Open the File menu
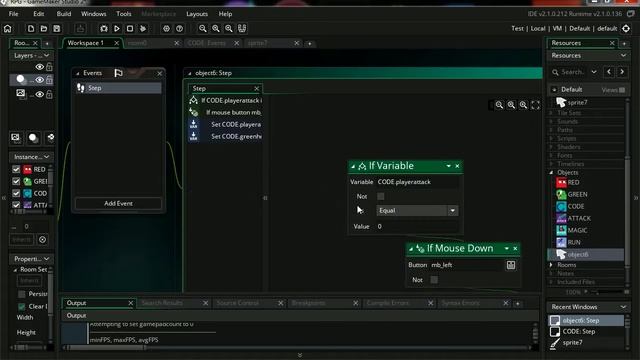The height and width of the screenshot is (360, 640). coord(13,14)
